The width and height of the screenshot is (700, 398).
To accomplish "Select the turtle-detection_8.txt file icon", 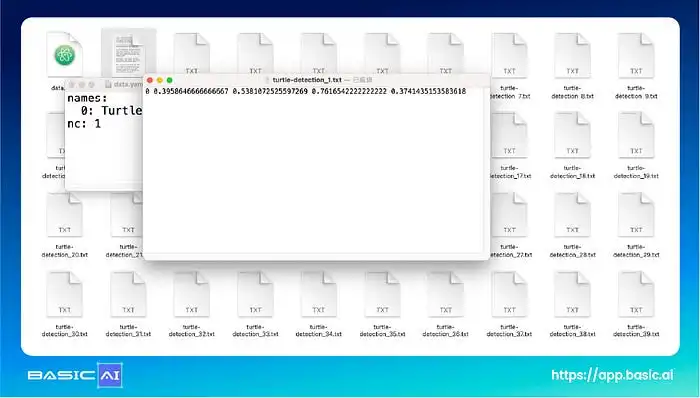I will [572, 55].
